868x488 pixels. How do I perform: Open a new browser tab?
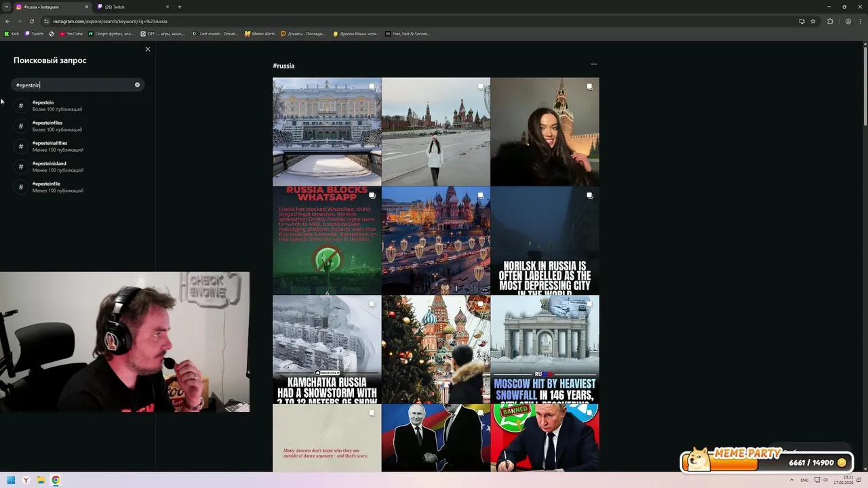(179, 7)
